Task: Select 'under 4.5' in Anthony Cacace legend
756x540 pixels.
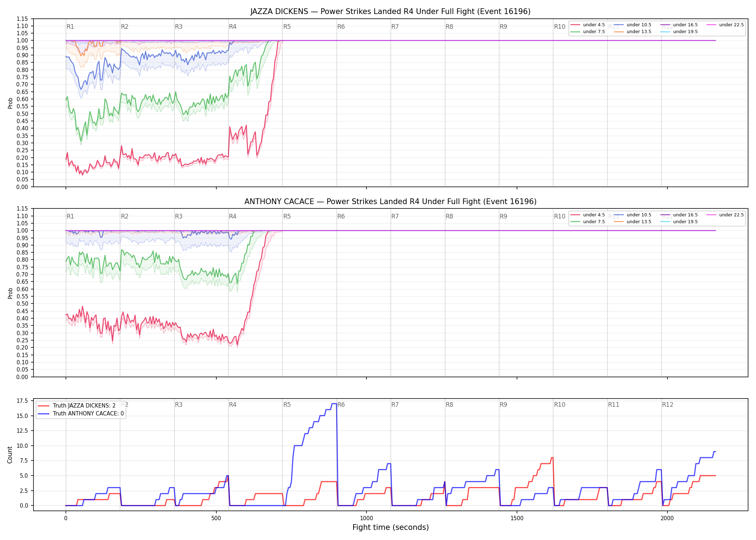Action: coord(588,215)
